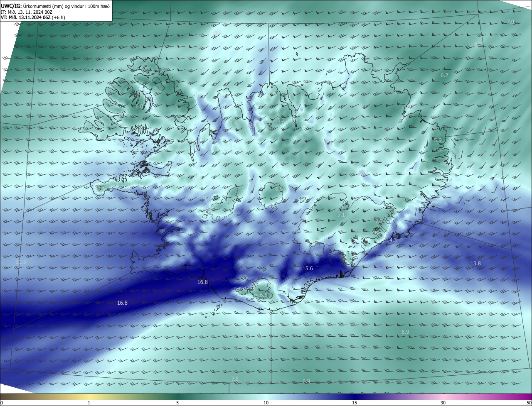Click the '1' tick on the color scale
The image size is (532, 406).
point(89,403)
